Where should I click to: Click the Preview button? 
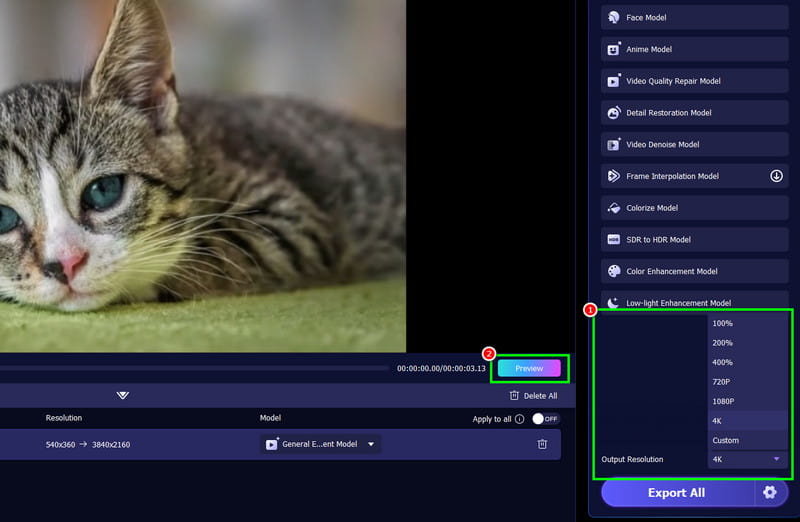(529, 368)
